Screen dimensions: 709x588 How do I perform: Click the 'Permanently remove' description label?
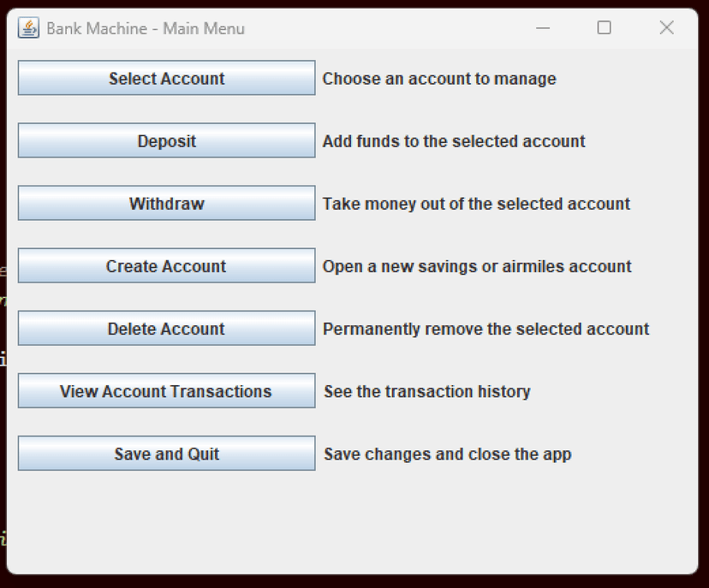[486, 329]
